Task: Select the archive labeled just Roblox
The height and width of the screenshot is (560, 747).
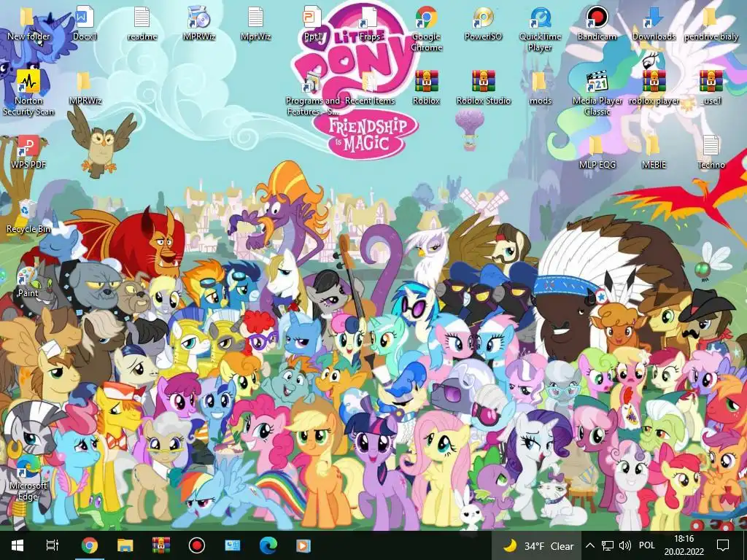Action: 426,87
